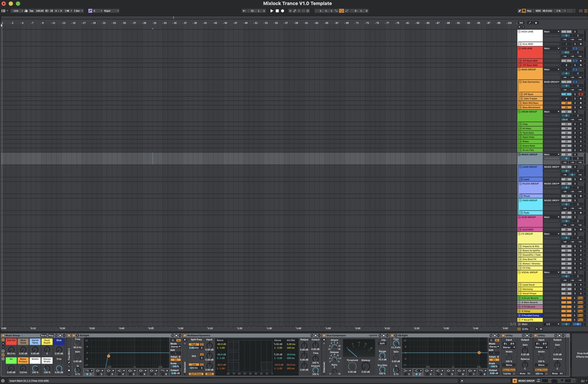Toggle Bass Mono in first Utility
The image size is (588, 384).
[509, 370]
